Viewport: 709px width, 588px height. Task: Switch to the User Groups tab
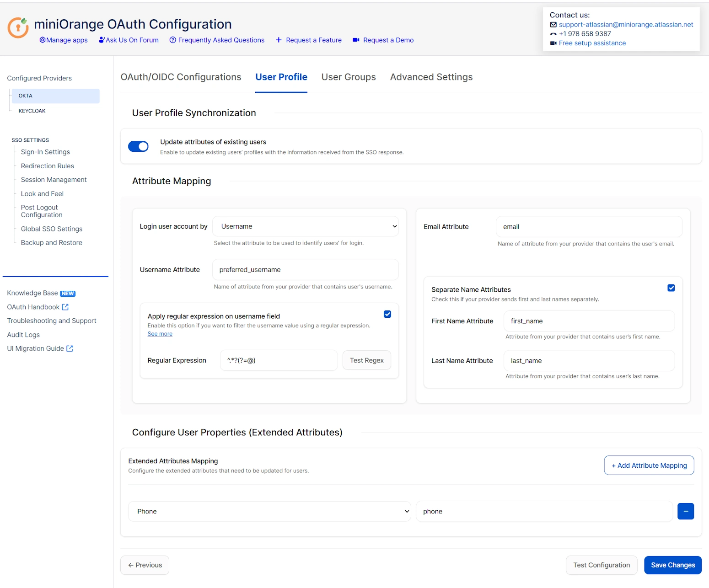coord(348,77)
